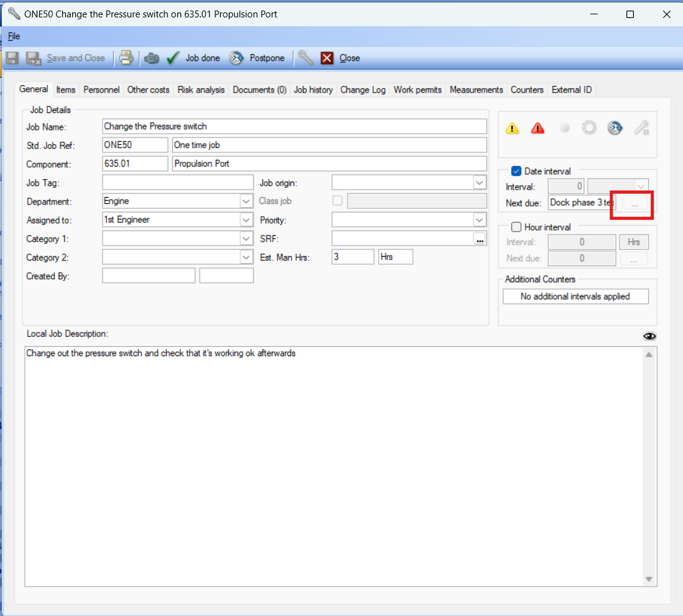683x616 pixels.
Task: Click the yellow warning triangle icon
Action: tap(512, 128)
